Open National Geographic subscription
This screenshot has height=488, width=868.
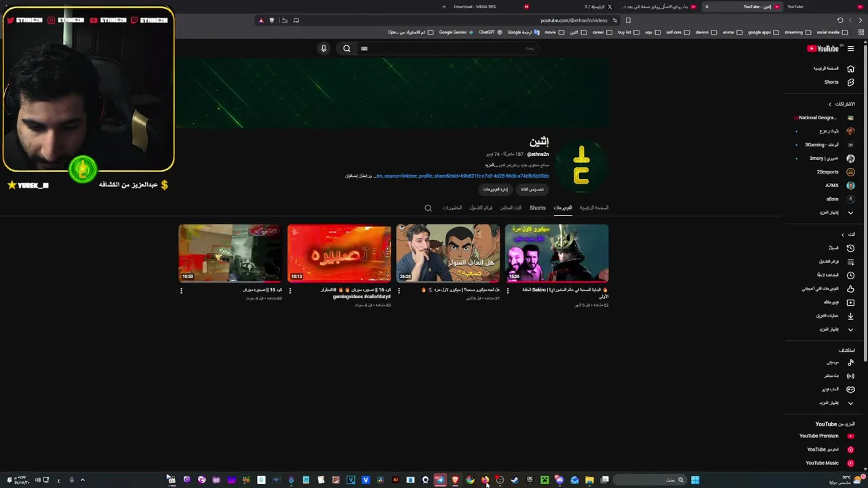(825, 117)
